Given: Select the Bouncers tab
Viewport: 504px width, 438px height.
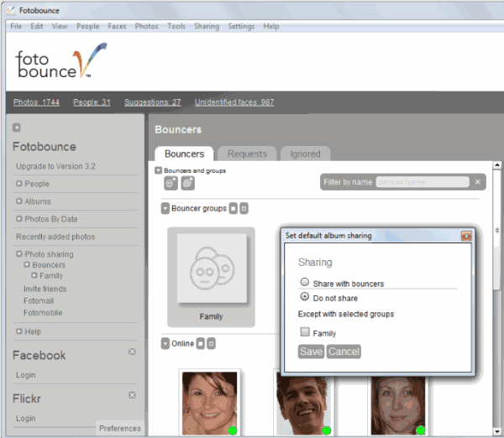Looking at the screenshot, I should tap(184, 154).
